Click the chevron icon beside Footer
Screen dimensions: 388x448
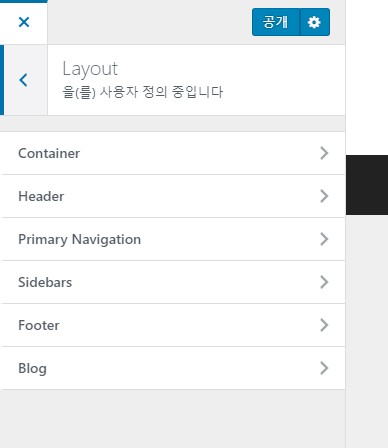tap(324, 325)
